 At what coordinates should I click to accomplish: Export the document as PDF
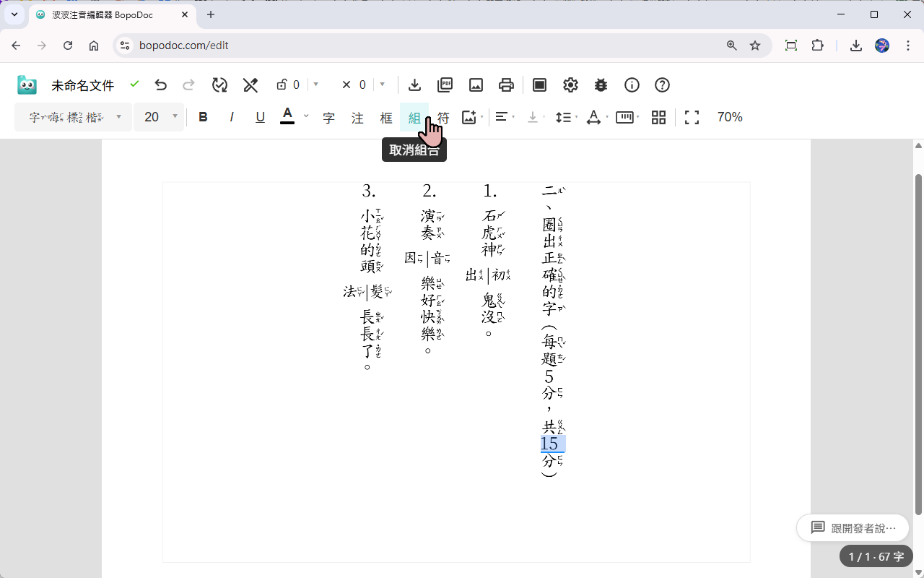(x=445, y=85)
